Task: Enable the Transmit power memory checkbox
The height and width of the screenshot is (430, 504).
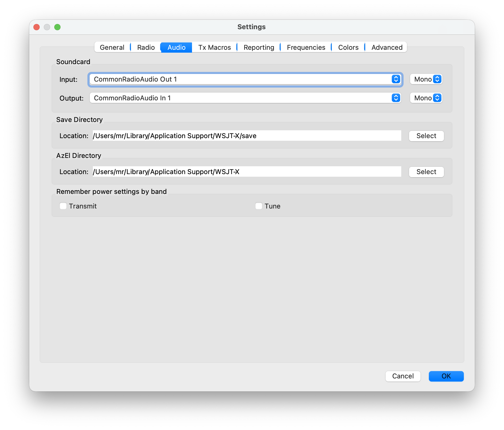Action: tap(63, 206)
